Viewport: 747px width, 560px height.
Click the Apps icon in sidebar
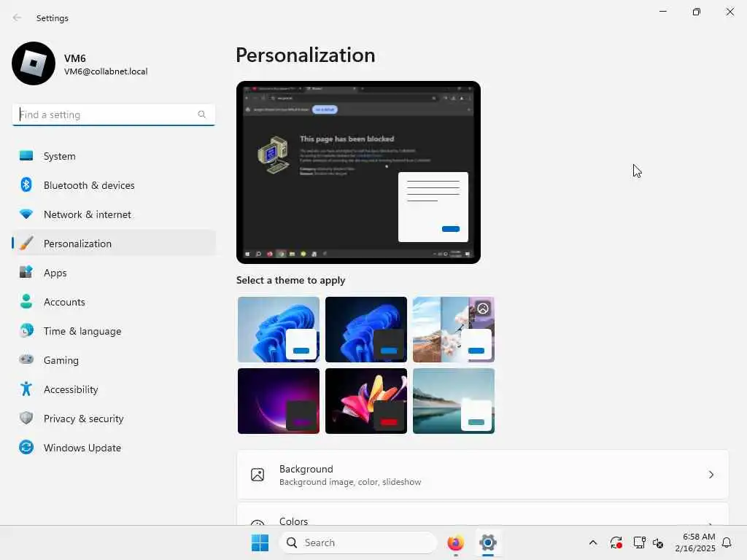[x=26, y=272]
